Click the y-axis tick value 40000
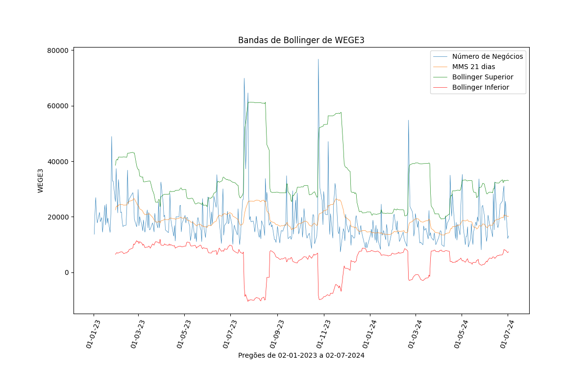The width and height of the screenshot is (588, 392). pos(57,162)
